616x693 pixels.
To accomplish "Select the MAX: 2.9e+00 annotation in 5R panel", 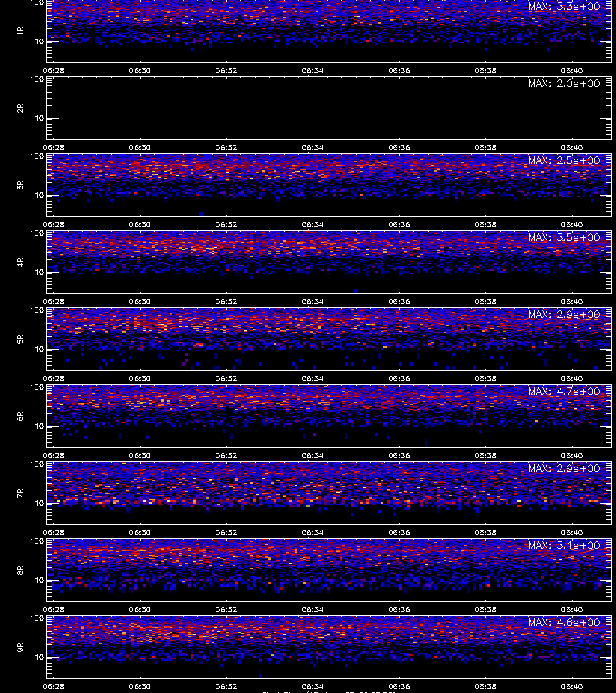I will click(564, 314).
